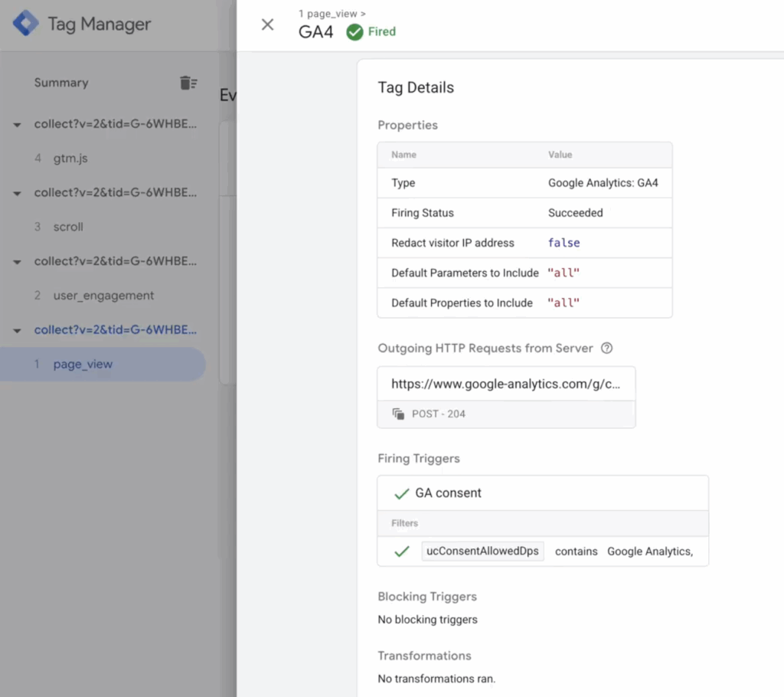The image size is (784, 697).
Task: Click the checkmark beside GA consent trigger
Action: (x=401, y=494)
